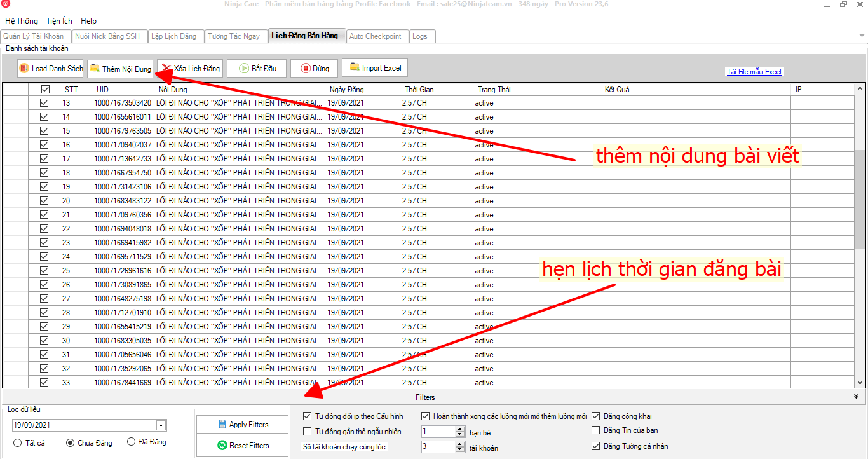Increase the tài khoản spinner value

coord(460,444)
